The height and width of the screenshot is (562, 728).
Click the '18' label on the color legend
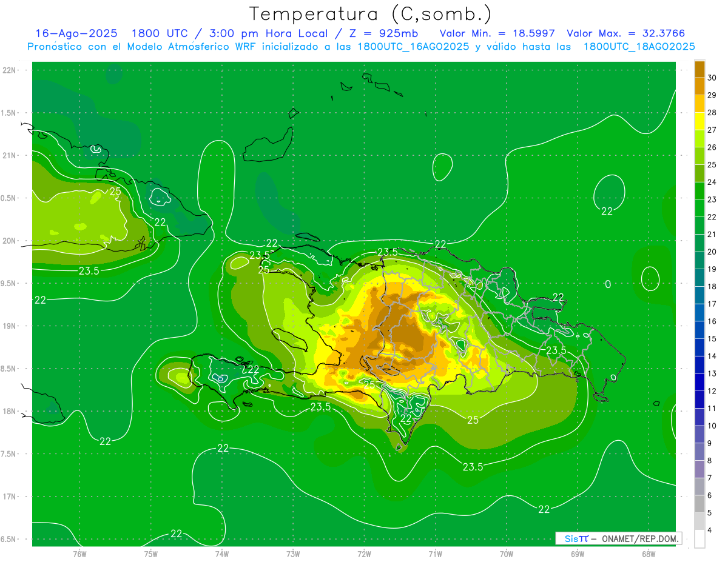click(712, 287)
